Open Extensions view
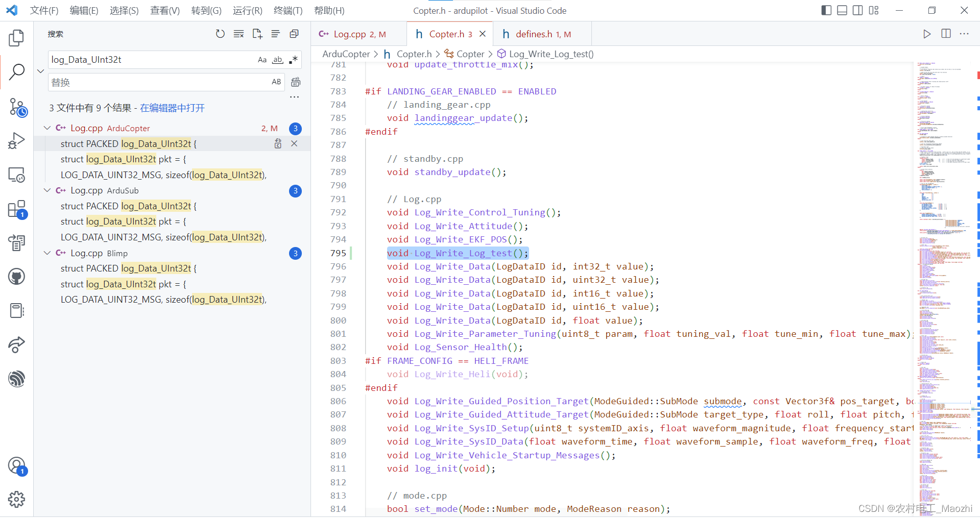The height and width of the screenshot is (518, 980). pos(16,209)
